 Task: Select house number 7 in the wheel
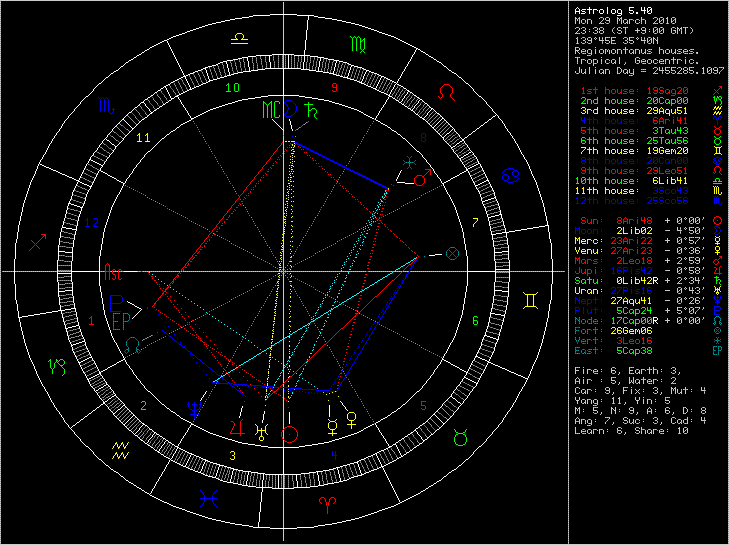(475, 223)
